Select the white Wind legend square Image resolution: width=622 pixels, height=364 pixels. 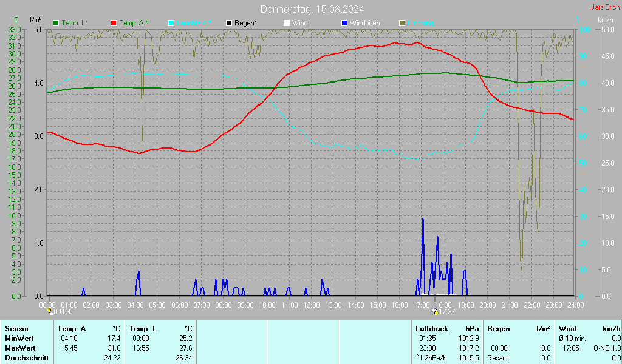[287, 23]
